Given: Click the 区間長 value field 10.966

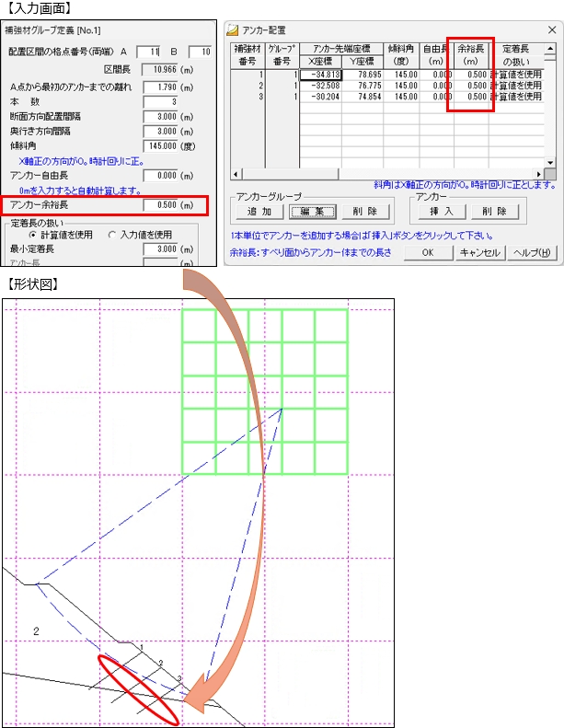Looking at the screenshot, I should tap(160, 70).
